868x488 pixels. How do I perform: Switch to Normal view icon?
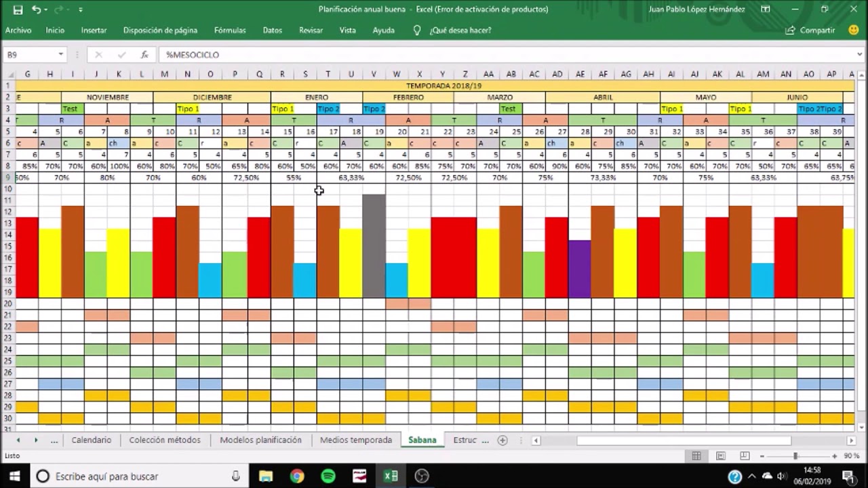(696, 456)
